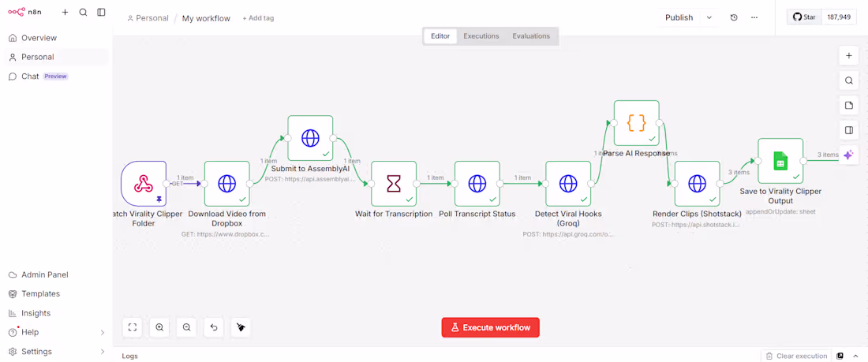This screenshot has width=868, height=362.
Task: Open the search icon in sidebar header
Action: [x=83, y=12]
